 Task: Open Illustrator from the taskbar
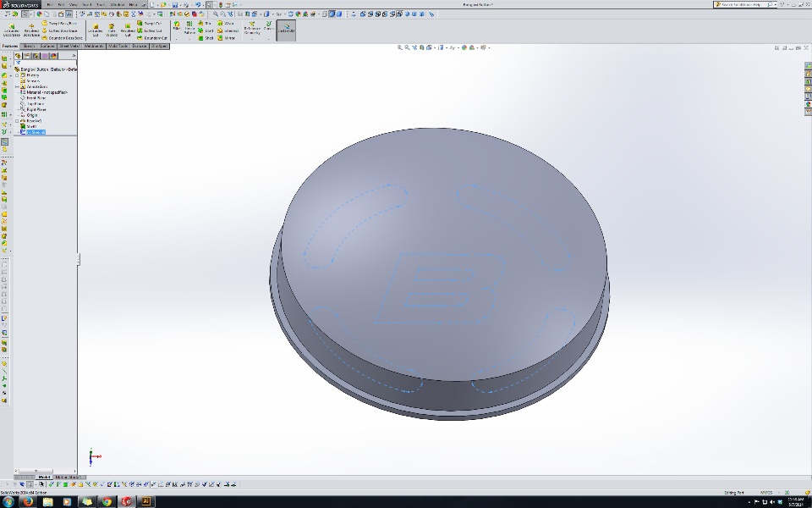[x=146, y=501]
